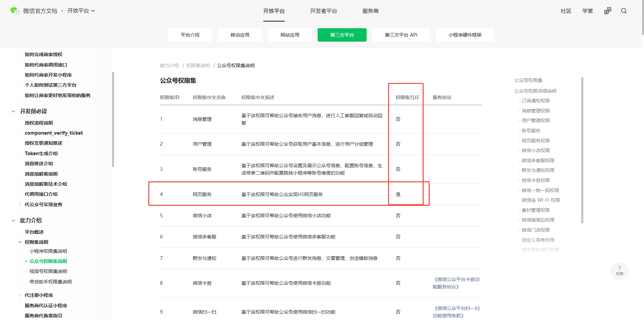
Task: Click the page outline scrollbar thumb
Action: [x=582, y=150]
